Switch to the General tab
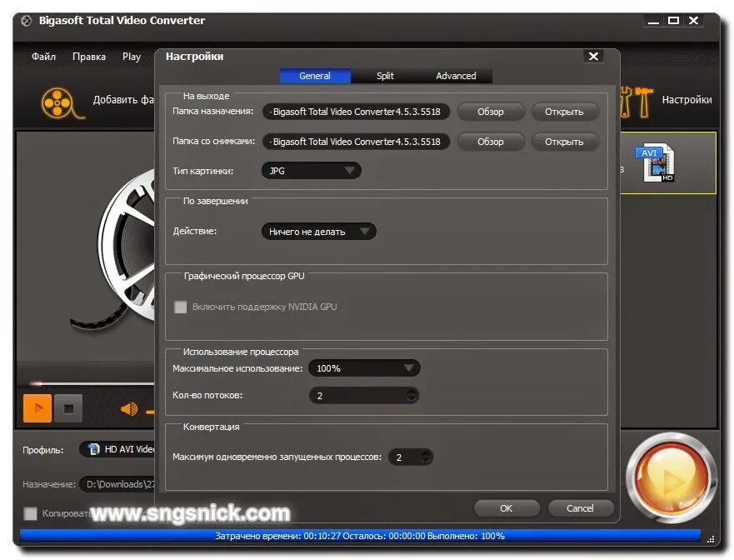Screen dimensions: 734x560 pos(315,76)
